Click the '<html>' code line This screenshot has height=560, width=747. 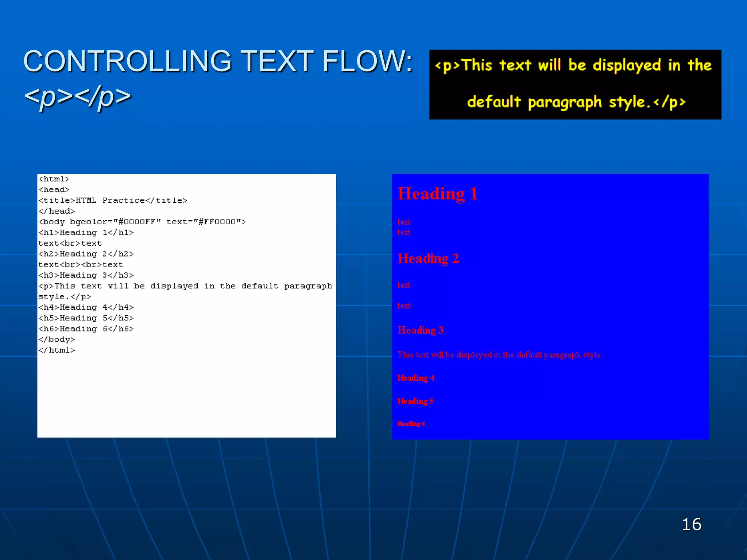click(x=54, y=179)
